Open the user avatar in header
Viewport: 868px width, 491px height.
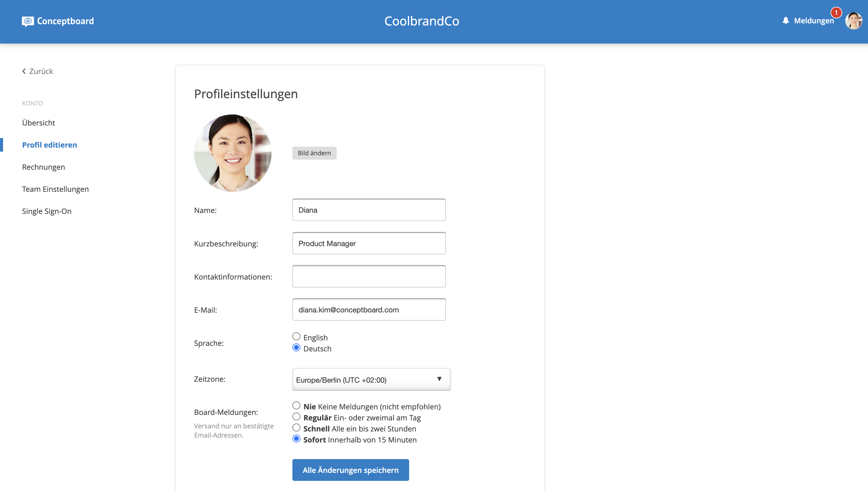pos(853,21)
